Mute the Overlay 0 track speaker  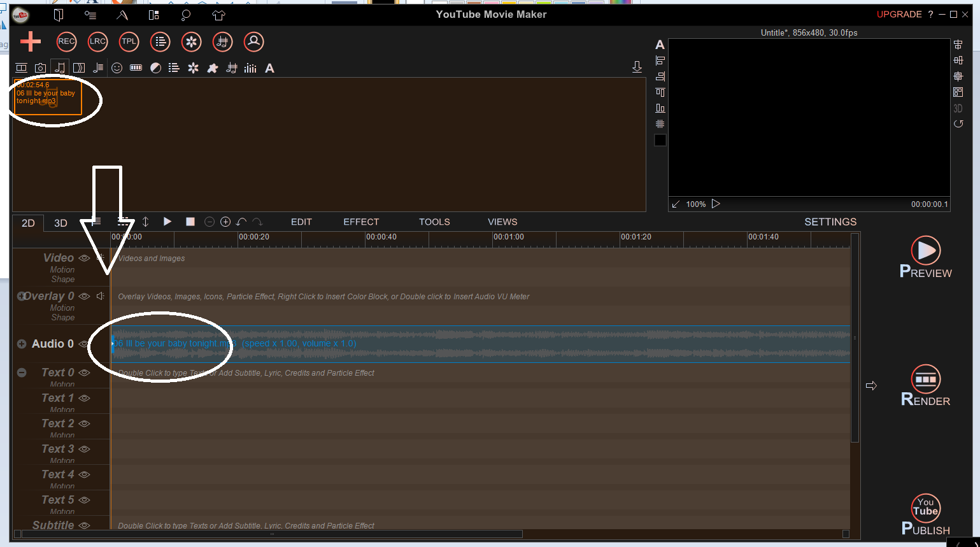[x=100, y=296]
